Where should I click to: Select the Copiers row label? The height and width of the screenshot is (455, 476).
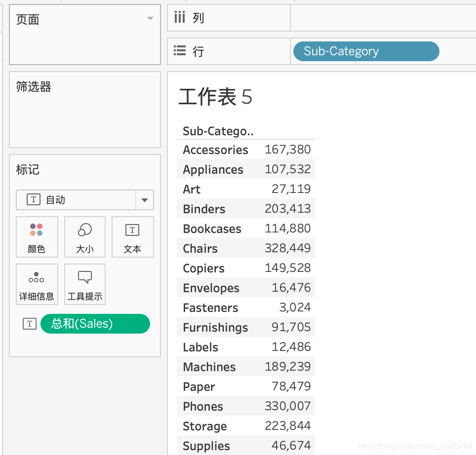coord(204,268)
